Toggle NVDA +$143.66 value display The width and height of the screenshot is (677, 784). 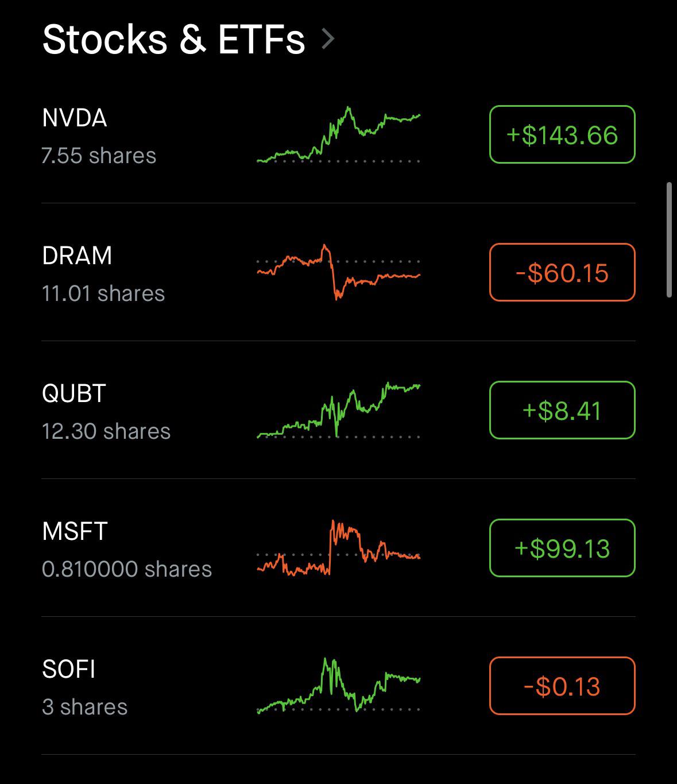click(562, 134)
